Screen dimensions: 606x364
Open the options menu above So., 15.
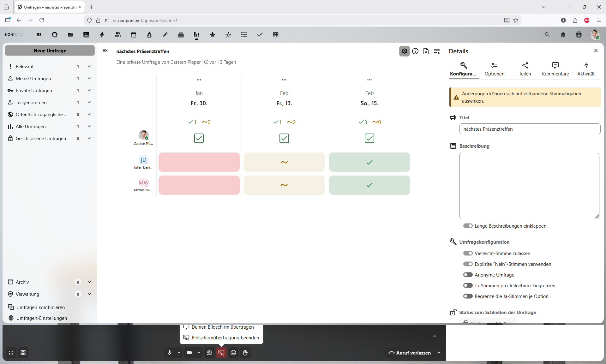(369, 80)
